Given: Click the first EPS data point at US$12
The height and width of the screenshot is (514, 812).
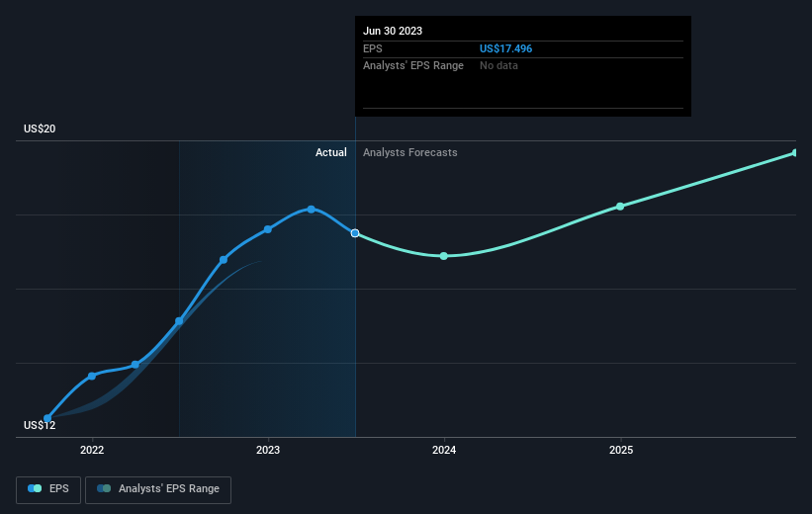Looking at the screenshot, I should coord(47,418).
